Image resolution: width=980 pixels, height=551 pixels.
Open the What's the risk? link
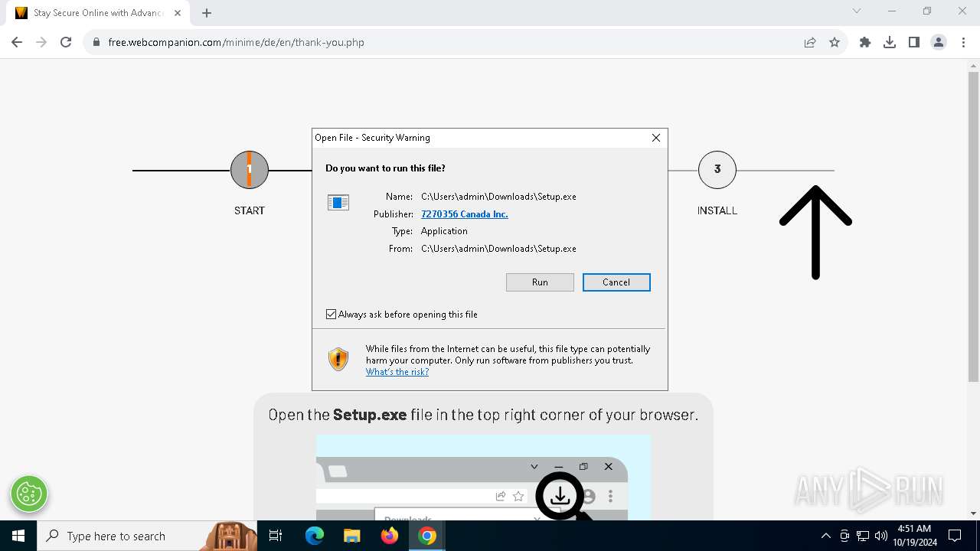click(397, 372)
